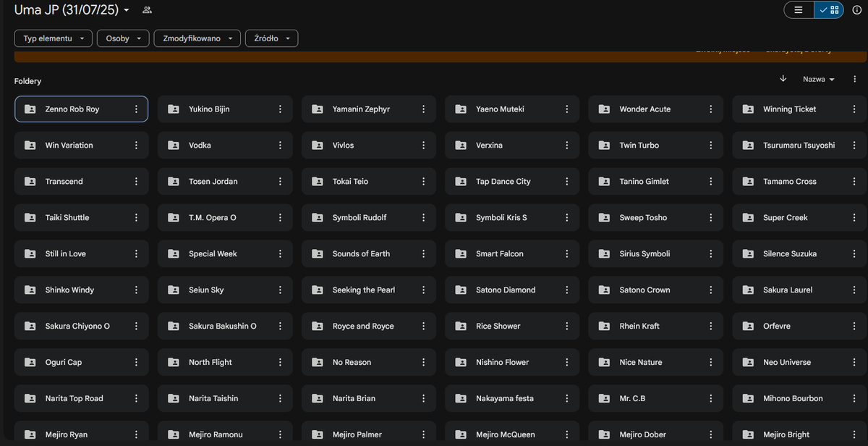The image size is (868, 446).
Task: Select the Smart Falcon folder
Action: [x=513, y=254]
